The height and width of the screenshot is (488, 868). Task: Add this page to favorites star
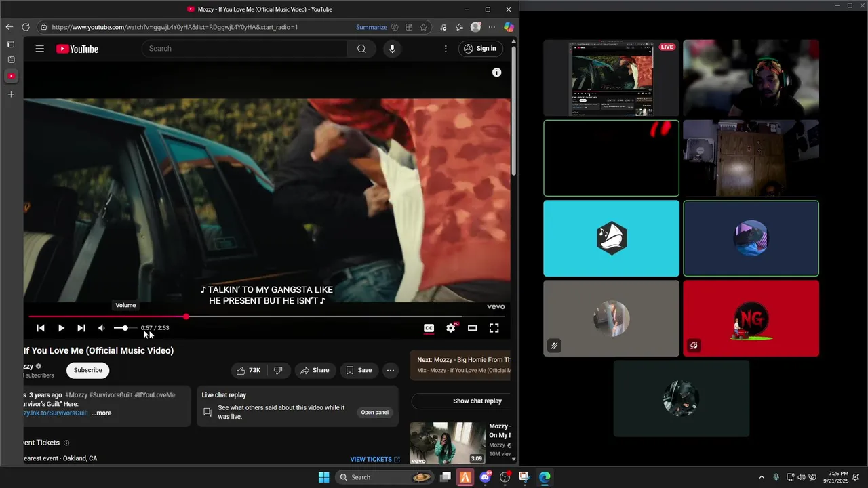(424, 27)
